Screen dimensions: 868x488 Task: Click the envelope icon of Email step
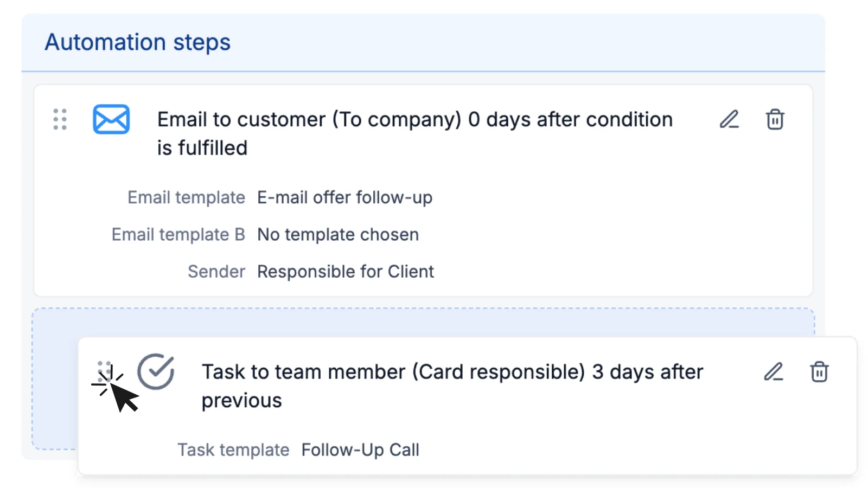click(111, 119)
